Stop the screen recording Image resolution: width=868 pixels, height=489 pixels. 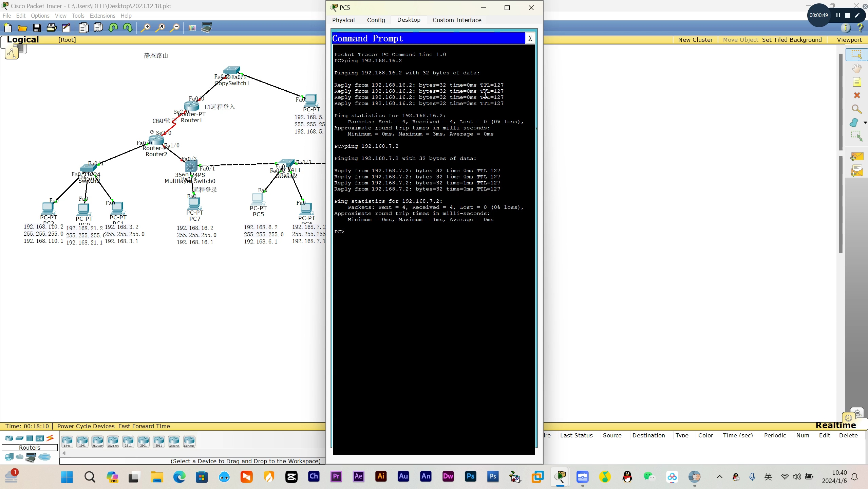point(847,15)
